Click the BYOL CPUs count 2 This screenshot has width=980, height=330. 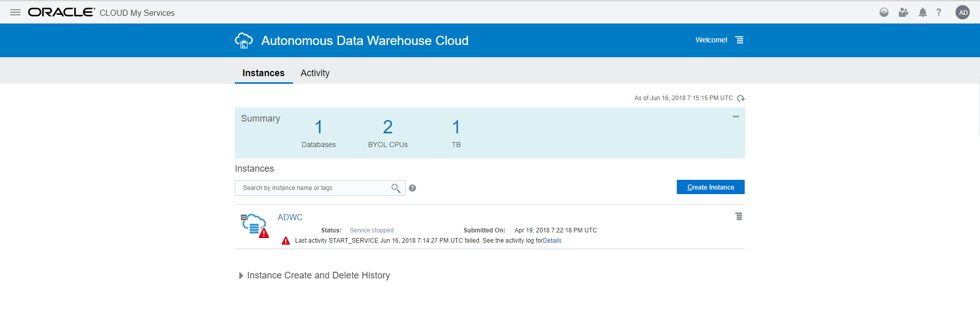click(x=388, y=127)
